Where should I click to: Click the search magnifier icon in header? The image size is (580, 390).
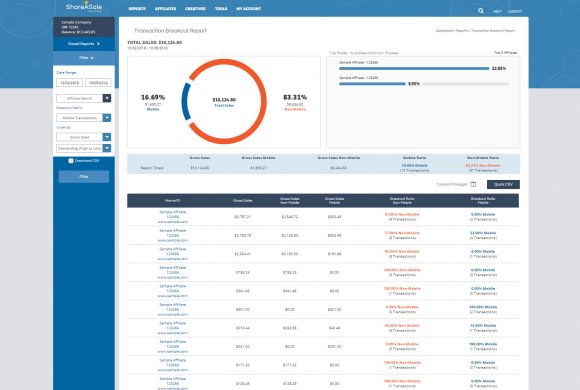(x=480, y=11)
